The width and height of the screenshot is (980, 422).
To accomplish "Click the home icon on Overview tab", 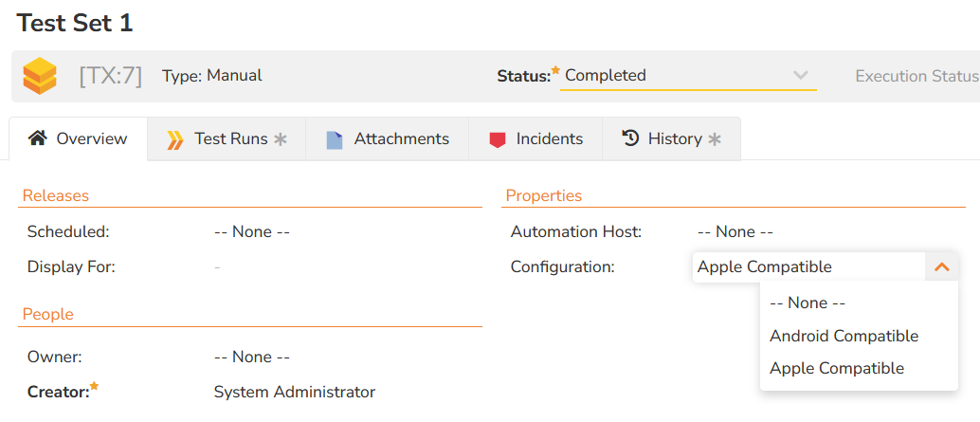I will (37, 138).
